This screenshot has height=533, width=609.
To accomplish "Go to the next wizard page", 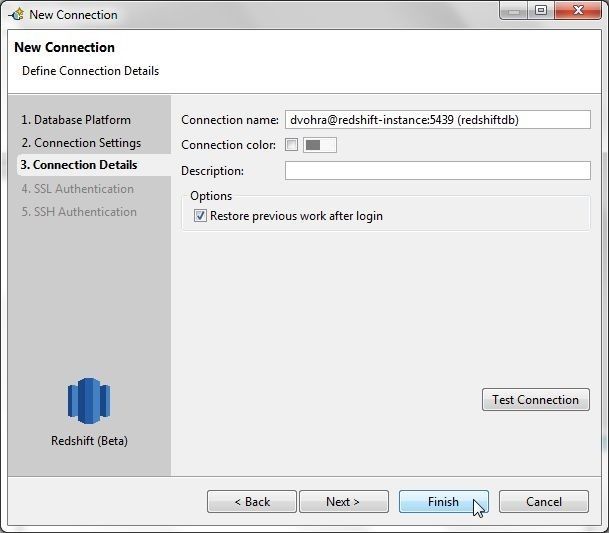I will pyautogui.click(x=344, y=502).
